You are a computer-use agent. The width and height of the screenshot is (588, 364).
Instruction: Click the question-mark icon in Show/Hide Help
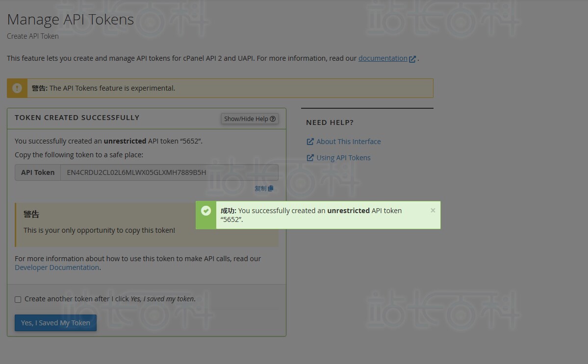[x=273, y=119]
